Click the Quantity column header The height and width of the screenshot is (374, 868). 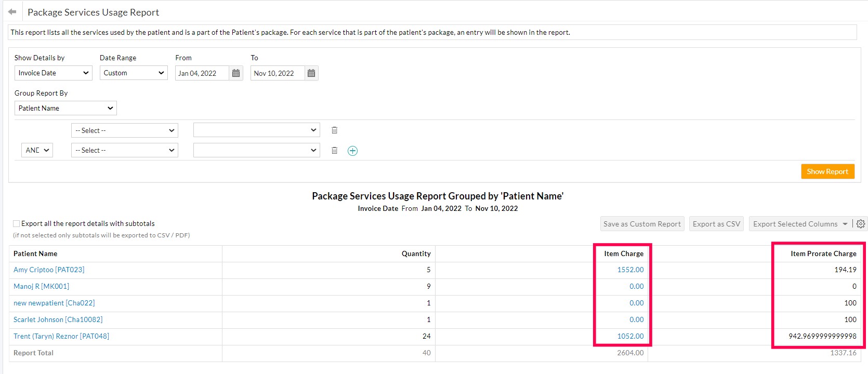tap(416, 253)
